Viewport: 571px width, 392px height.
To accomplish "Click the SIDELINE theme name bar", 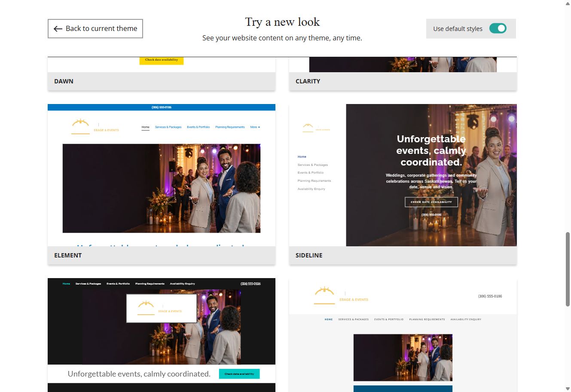I will [403, 255].
